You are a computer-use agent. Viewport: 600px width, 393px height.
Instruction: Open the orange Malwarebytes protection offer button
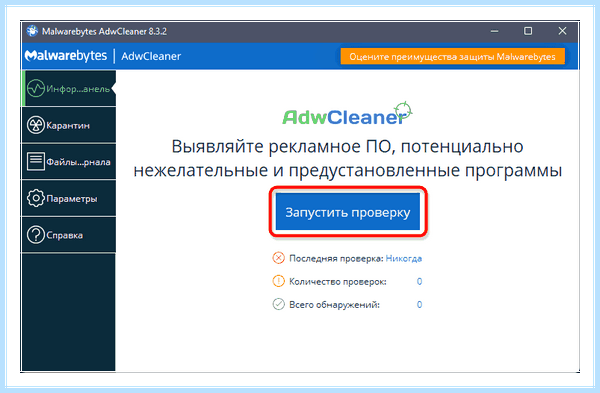point(452,57)
